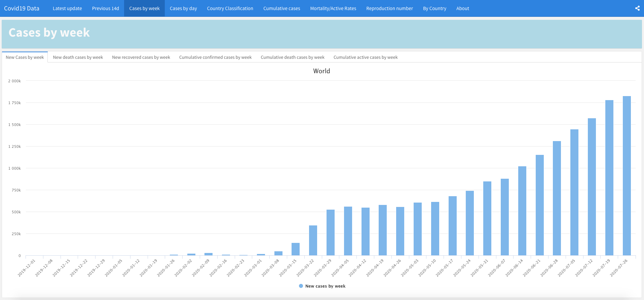644x300 pixels.
Task: Show Cumulative active cases by week tab
Action: coord(366,57)
